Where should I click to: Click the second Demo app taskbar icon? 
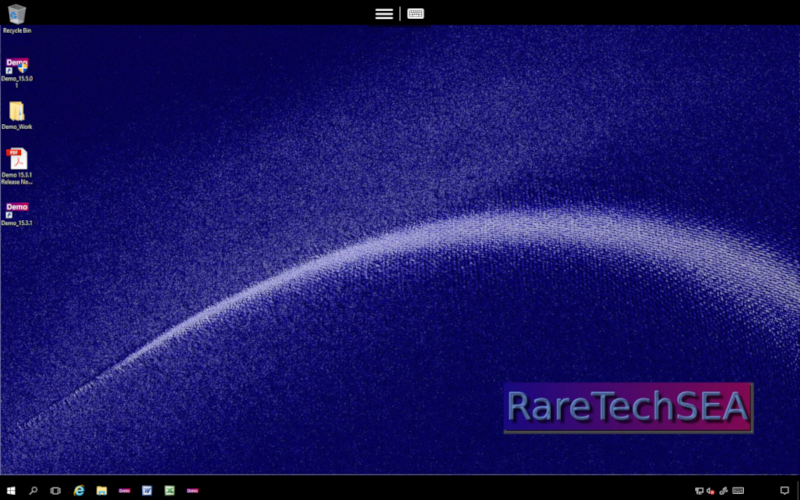pos(192,490)
